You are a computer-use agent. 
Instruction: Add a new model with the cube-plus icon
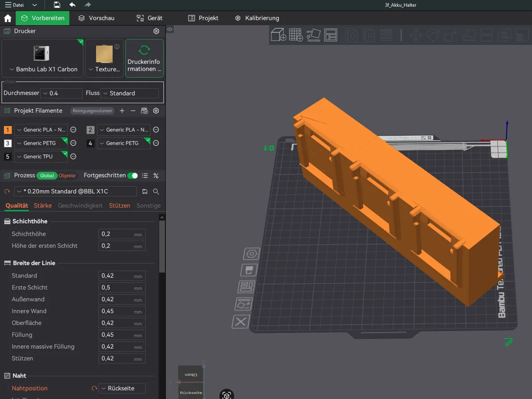[x=278, y=35]
